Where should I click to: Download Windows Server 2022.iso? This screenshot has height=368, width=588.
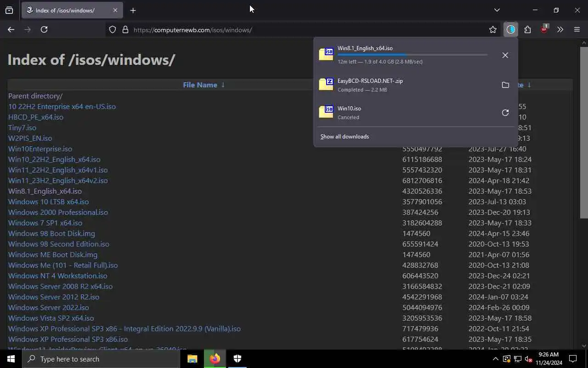click(x=49, y=307)
